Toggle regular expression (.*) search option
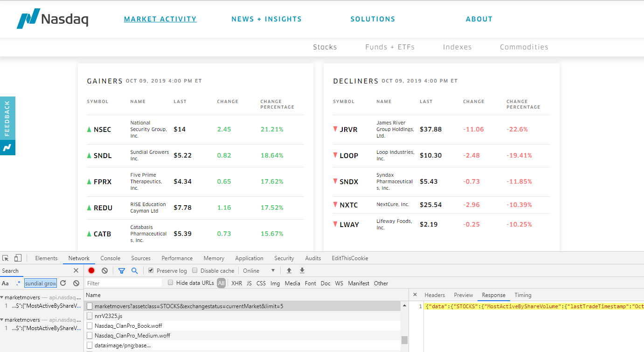 [18, 283]
